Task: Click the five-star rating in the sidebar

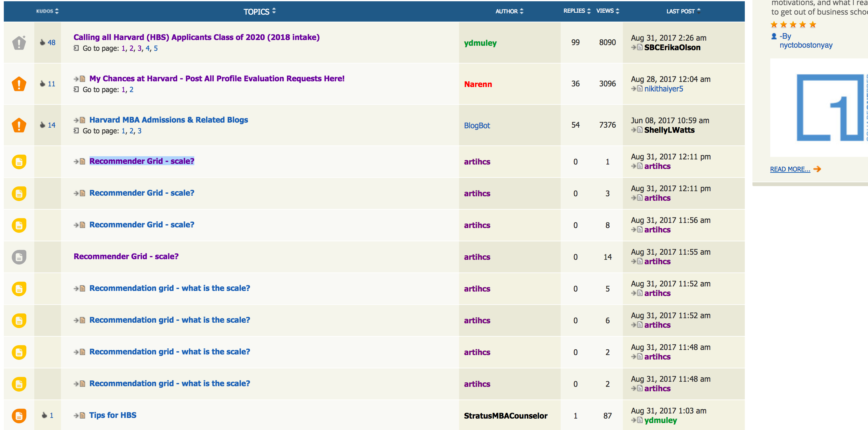Action: click(x=793, y=24)
